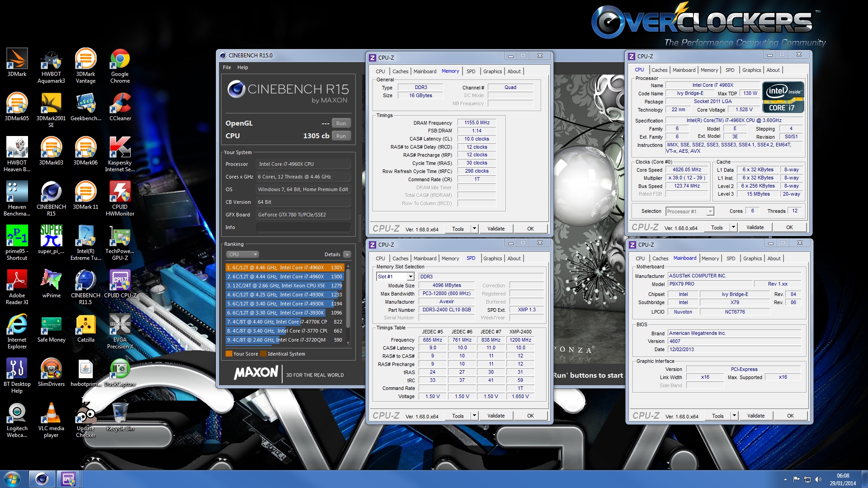Open volume control in system tray

pos(818,479)
